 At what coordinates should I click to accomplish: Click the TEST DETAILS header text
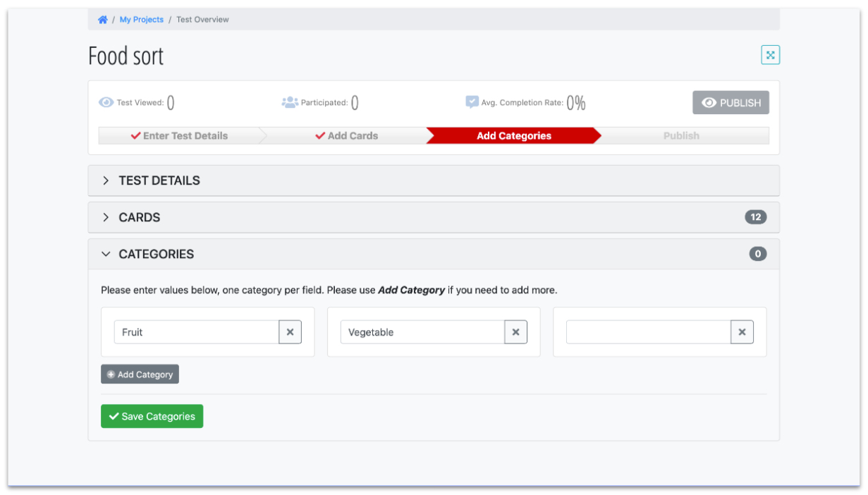(x=159, y=181)
